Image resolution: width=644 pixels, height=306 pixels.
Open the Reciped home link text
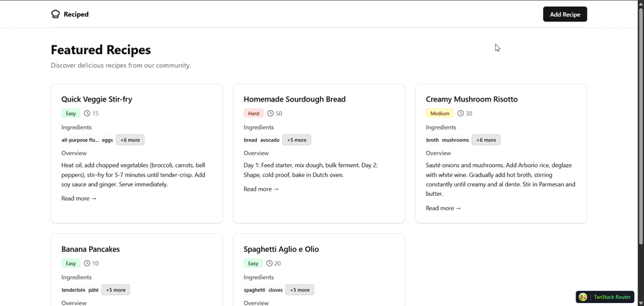(x=76, y=14)
